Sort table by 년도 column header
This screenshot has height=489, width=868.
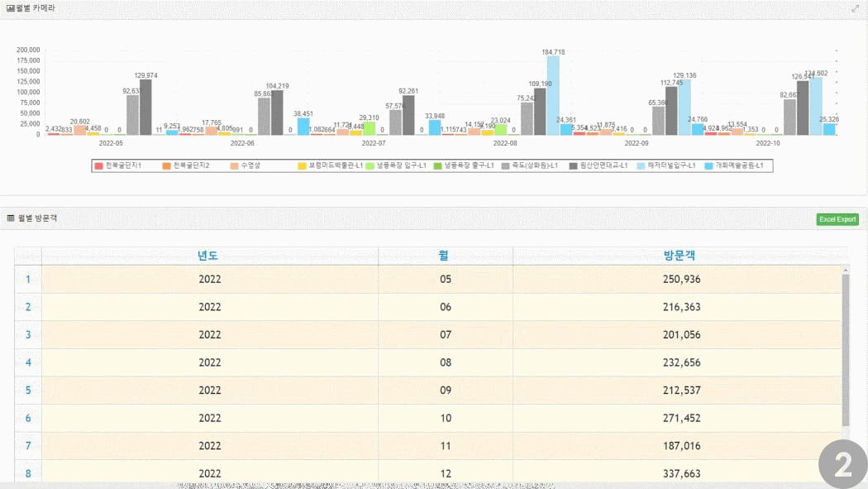point(208,256)
